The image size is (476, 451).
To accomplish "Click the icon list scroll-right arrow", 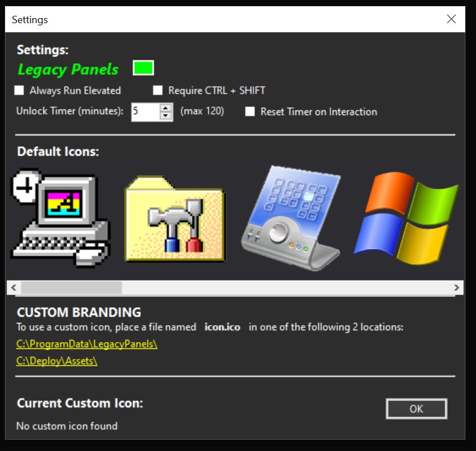I will pos(457,288).
